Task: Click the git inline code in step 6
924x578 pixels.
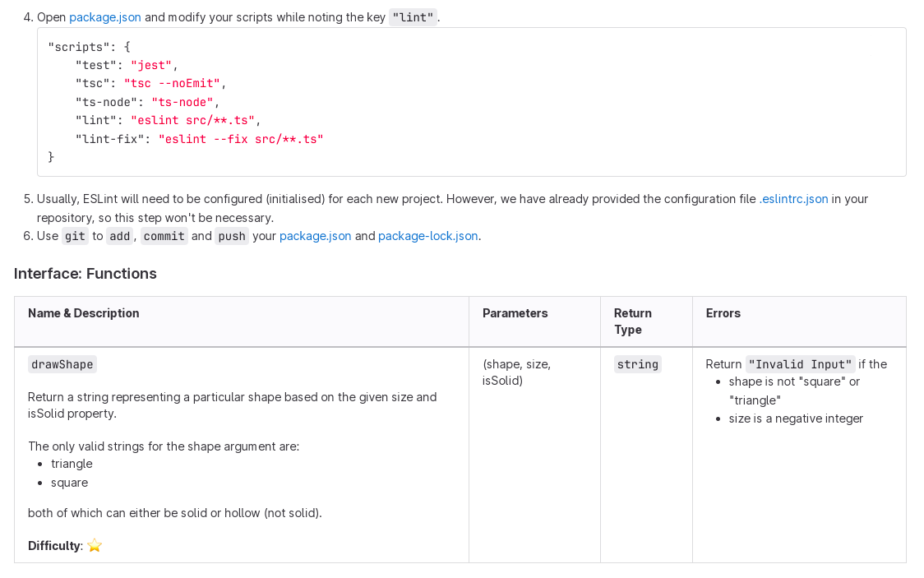Action: tap(75, 236)
